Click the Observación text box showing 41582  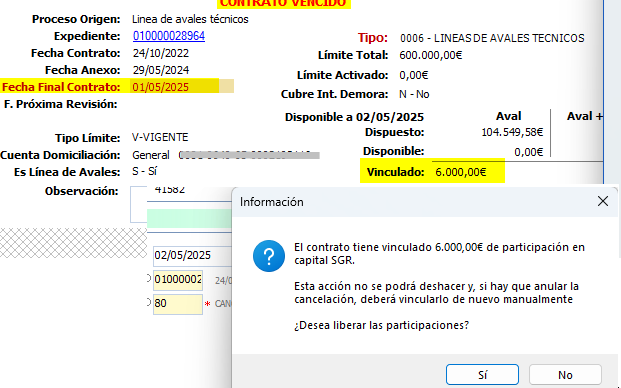pos(181,205)
